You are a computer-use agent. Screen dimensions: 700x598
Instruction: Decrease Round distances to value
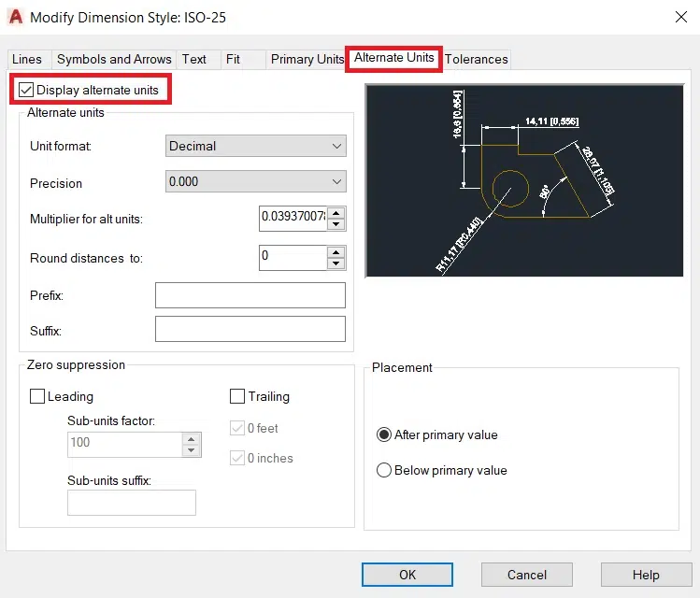coord(336,263)
